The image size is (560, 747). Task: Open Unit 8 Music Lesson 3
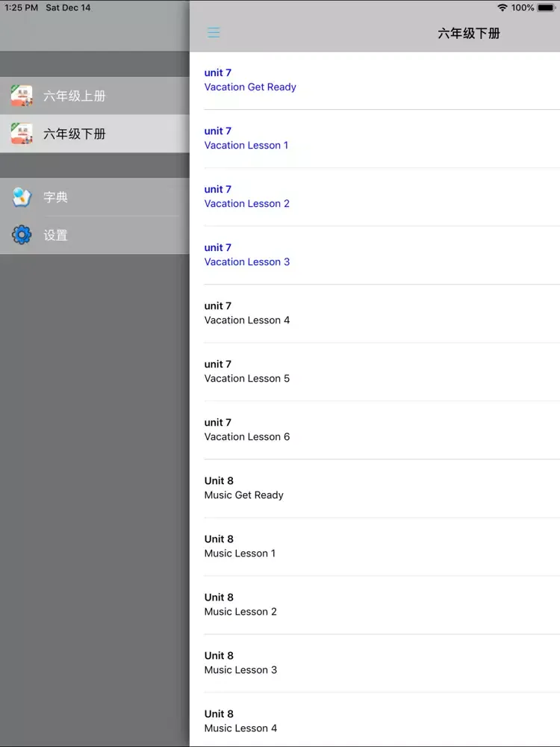pos(375,663)
